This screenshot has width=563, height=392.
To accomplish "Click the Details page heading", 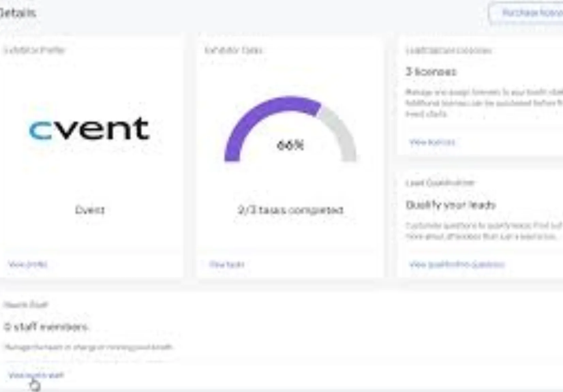I will (x=18, y=13).
